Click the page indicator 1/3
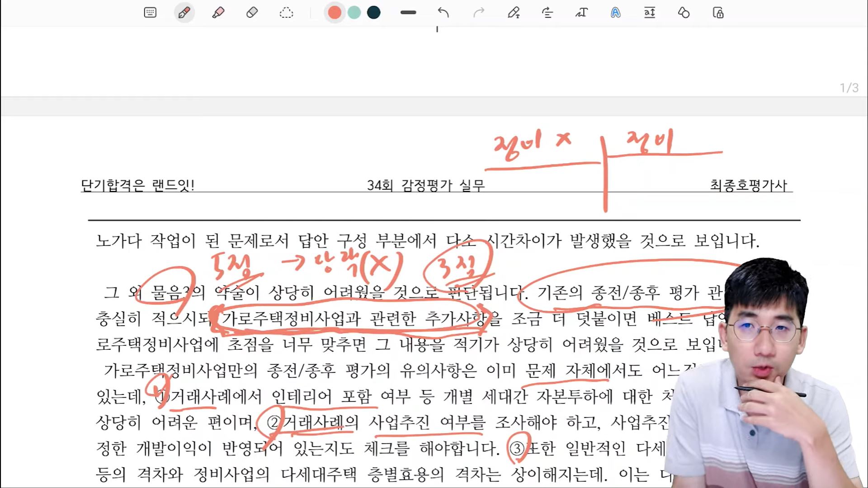The image size is (868, 488). (849, 88)
